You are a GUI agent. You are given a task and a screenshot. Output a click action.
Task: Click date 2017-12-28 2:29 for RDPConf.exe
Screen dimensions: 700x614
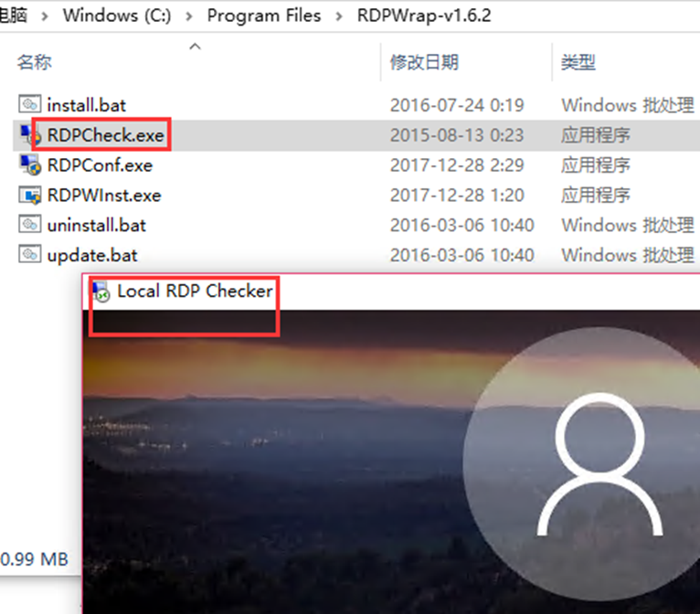(x=457, y=165)
